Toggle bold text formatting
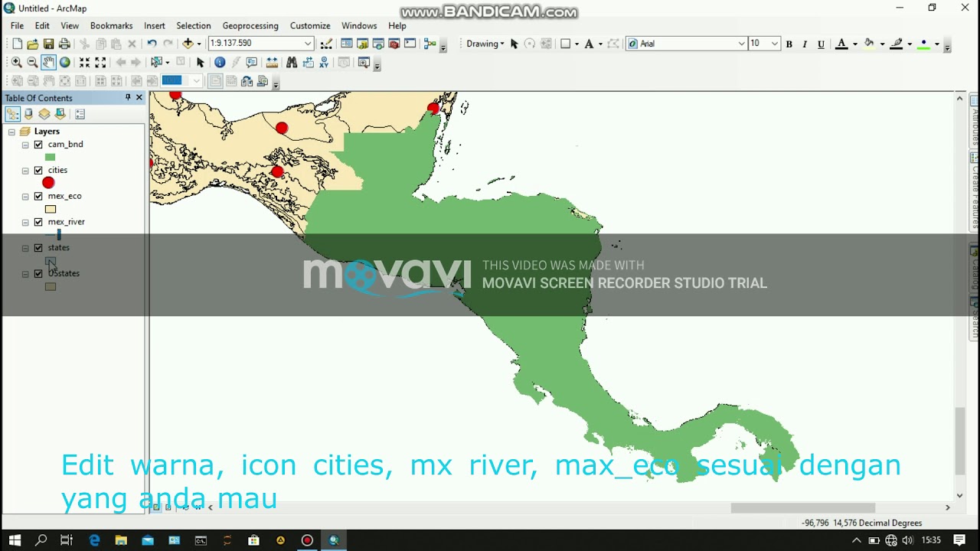 point(789,44)
